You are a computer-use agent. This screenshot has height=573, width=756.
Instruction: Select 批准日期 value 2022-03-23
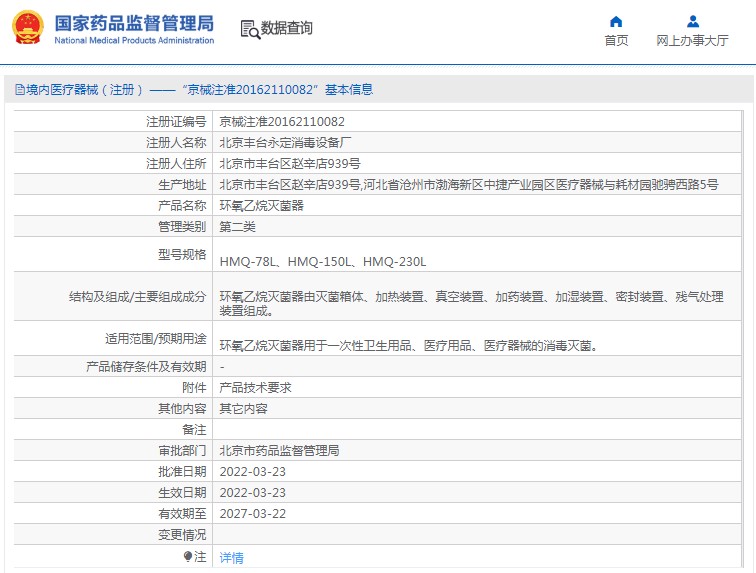253,472
